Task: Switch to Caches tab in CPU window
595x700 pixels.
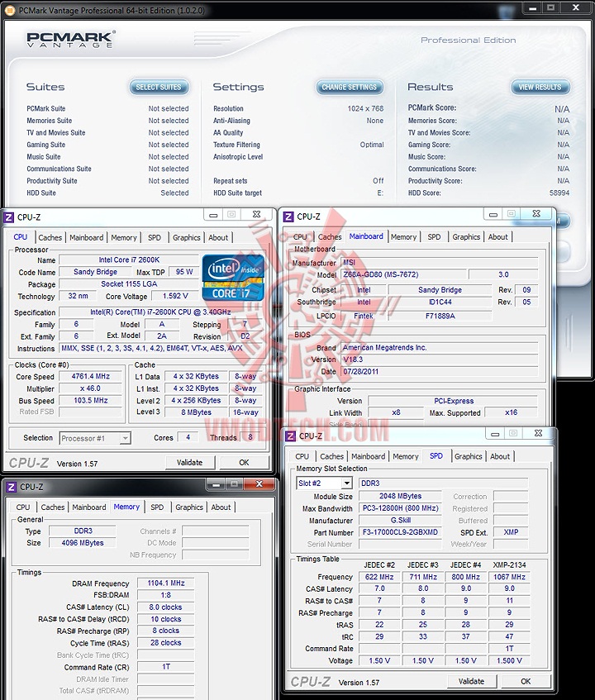Action: click(50, 237)
